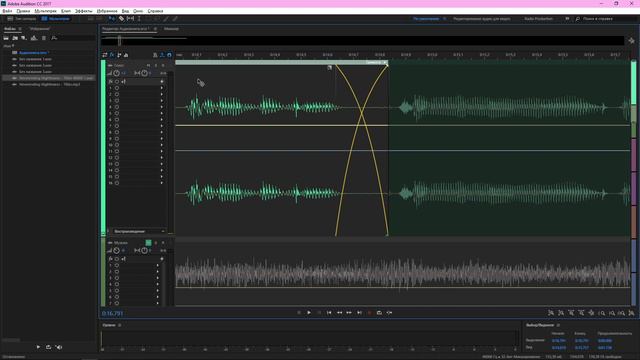Click the help search field
The height and width of the screenshot is (360, 640).
(x=604, y=19)
